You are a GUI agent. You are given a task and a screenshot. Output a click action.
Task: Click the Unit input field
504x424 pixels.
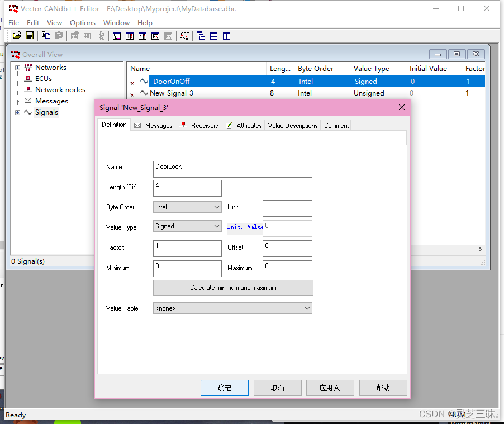click(x=287, y=208)
